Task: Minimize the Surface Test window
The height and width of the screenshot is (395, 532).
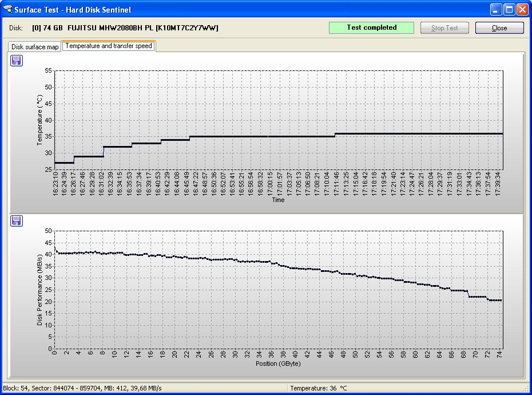Action: (495, 10)
